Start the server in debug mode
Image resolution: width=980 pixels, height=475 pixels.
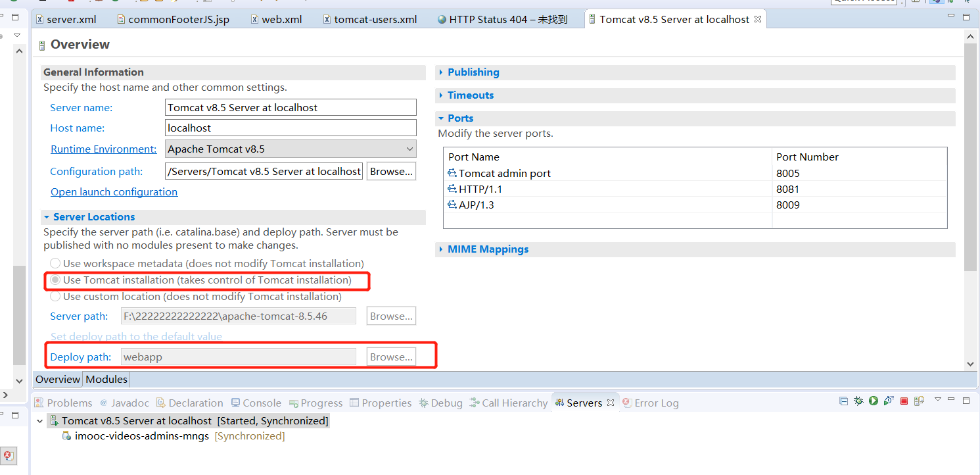(x=858, y=401)
